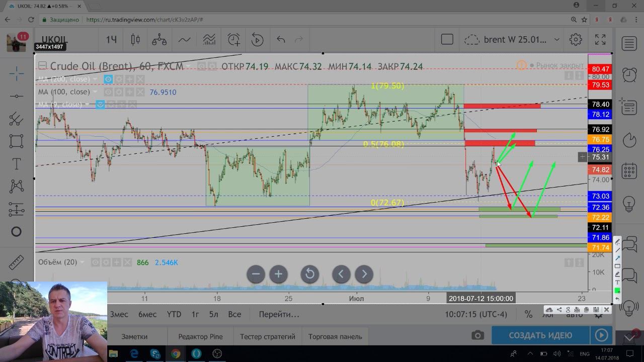
Task: Open the candlestick chart style selector
Action: point(135,40)
